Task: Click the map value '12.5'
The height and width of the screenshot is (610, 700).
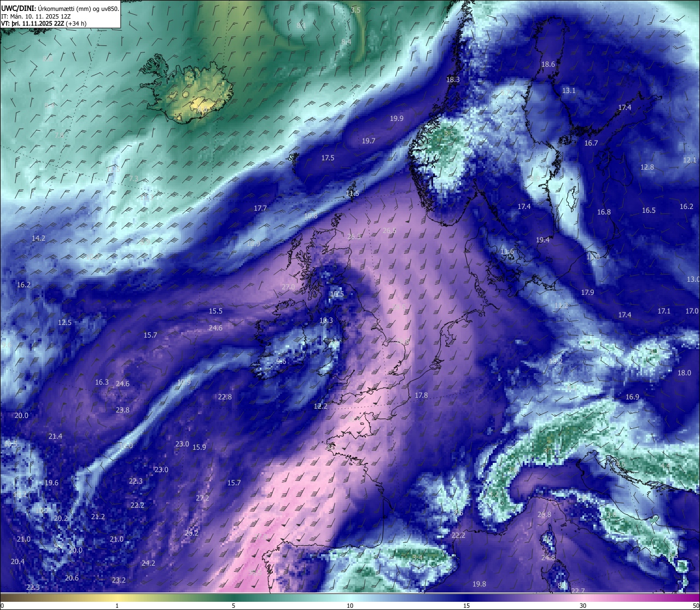Action: coord(65,322)
